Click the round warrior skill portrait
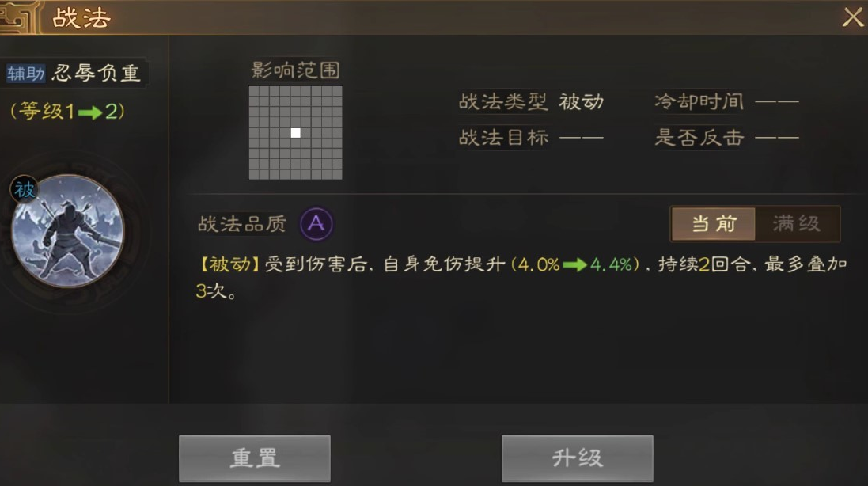Screen dimensions: 868x486 [67, 231]
